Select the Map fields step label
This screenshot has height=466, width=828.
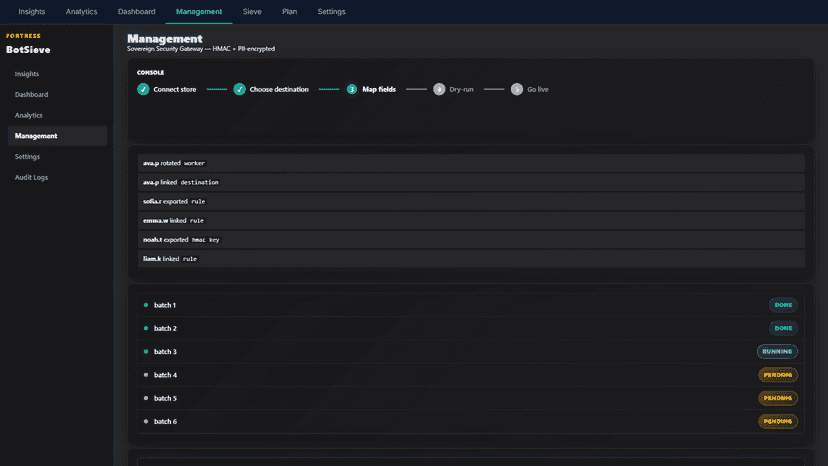coord(379,89)
